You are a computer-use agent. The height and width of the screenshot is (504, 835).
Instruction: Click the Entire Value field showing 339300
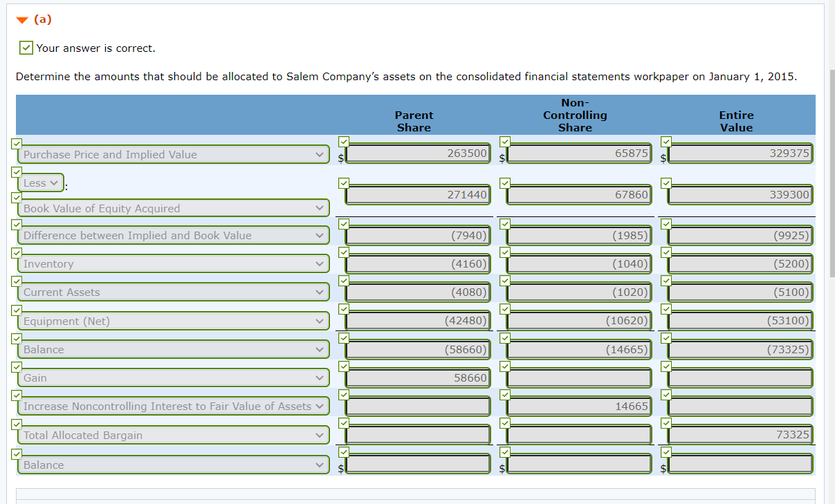pyautogui.click(x=740, y=195)
